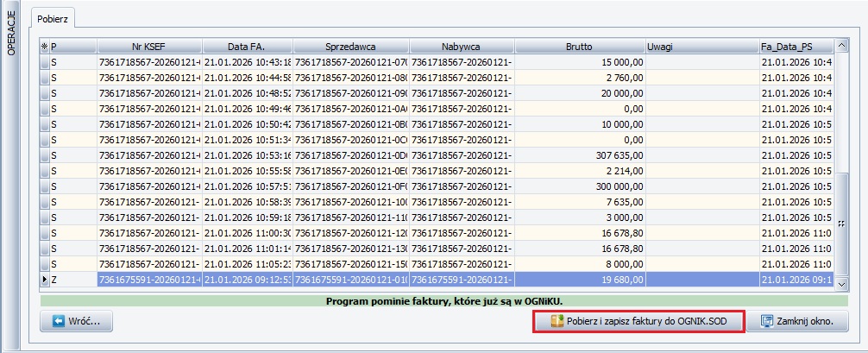The width and height of the screenshot is (868, 353).
Task: Click the back arrow icon on Wróć
Action: (x=59, y=321)
